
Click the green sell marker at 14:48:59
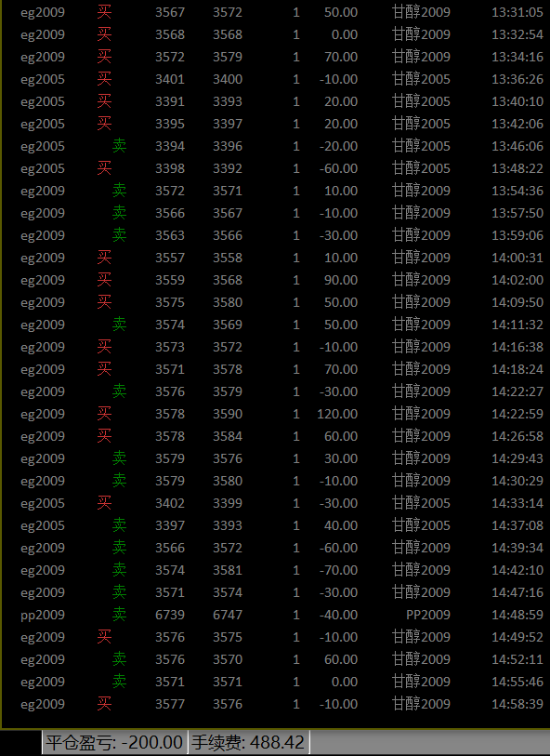click(120, 615)
